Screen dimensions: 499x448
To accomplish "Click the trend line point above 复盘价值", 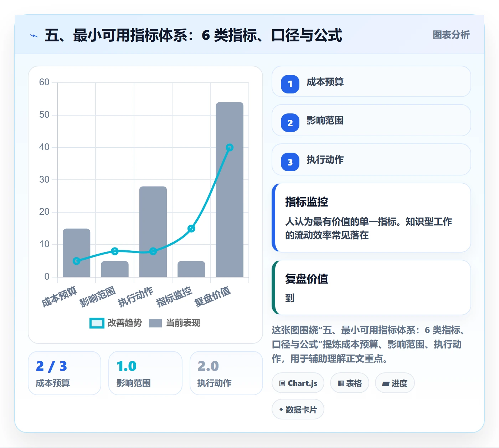I will 230,147.
